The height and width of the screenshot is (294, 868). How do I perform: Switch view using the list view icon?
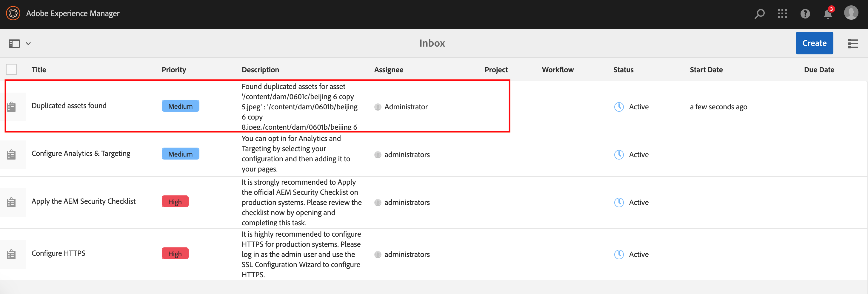(853, 44)
